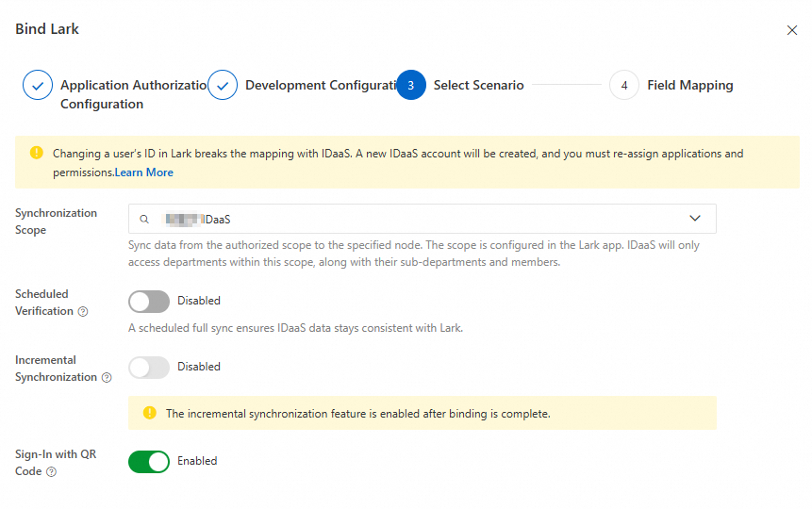The image size is (812, 509).
Task: Select the Field Mapping step label
Action: [689, 85]
